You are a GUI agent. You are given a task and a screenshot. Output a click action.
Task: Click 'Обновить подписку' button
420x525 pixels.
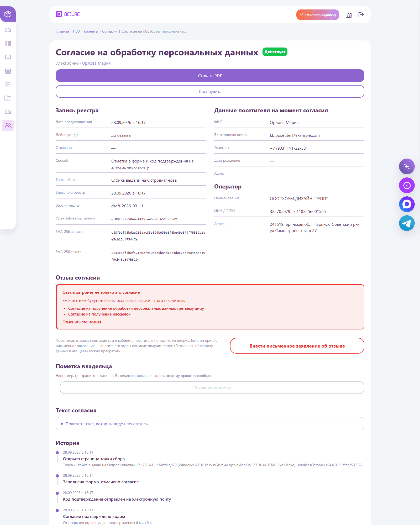click(318, 15)
